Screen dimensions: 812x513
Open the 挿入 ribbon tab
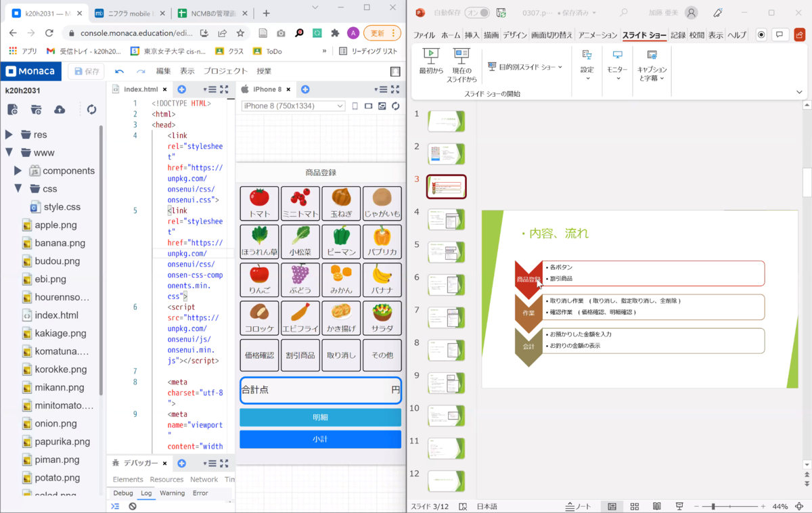click(472, 35)
